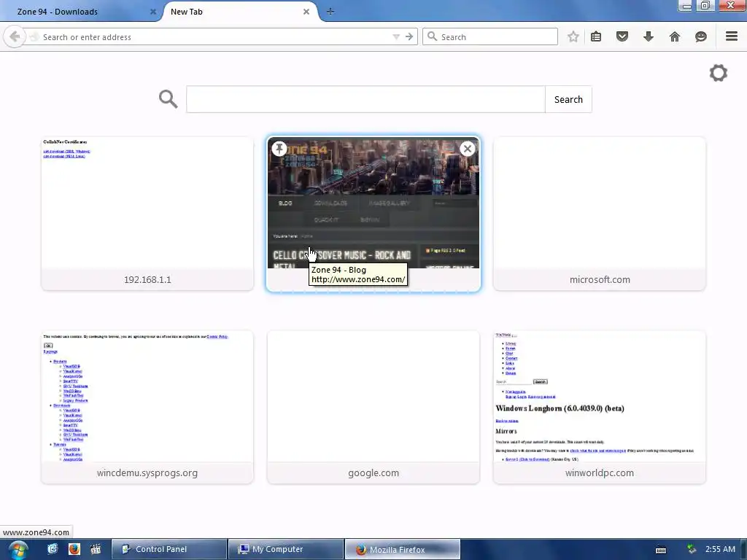
Task: Open the Firefox hamburger menu
Action: 732,36
